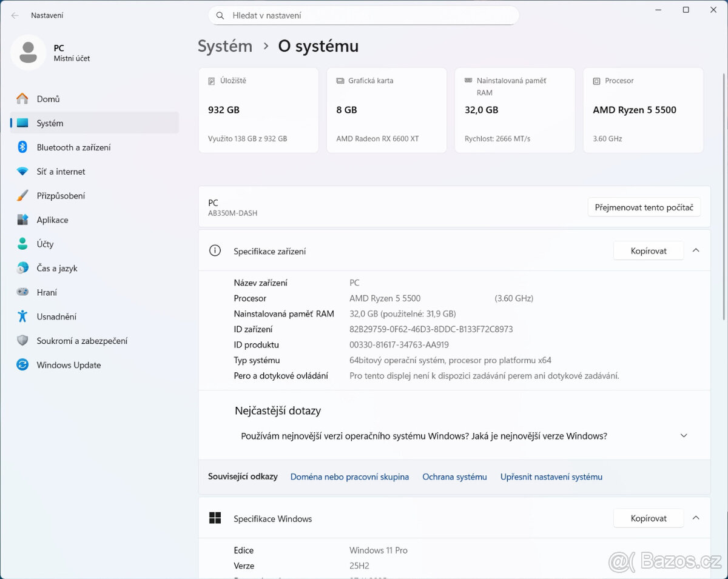Collapse the Specifikace zařízení section
728x579 pixels.
(696, 250)
